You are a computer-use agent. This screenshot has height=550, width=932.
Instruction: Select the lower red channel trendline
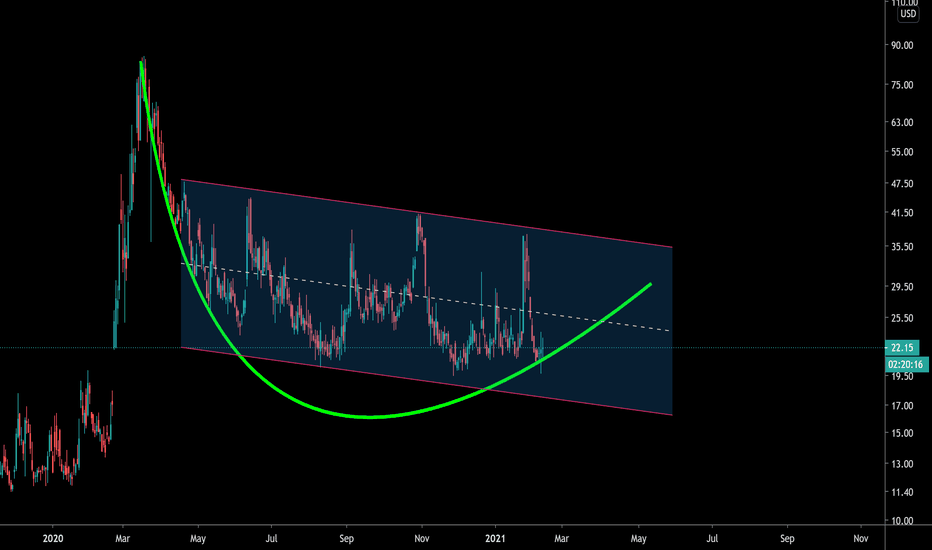tap(426, 381)
